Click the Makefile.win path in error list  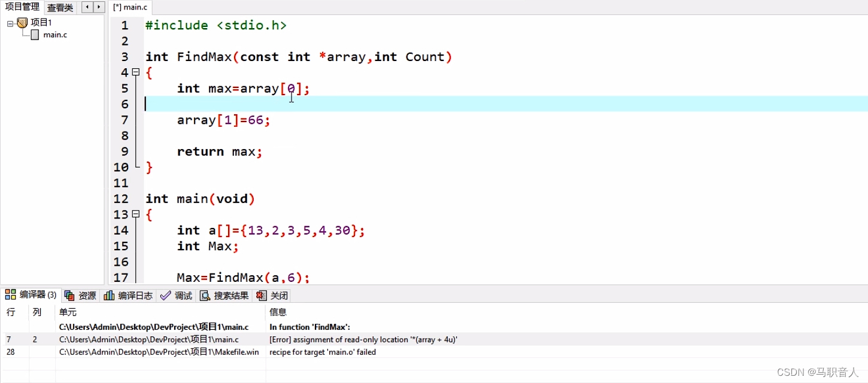159,352
